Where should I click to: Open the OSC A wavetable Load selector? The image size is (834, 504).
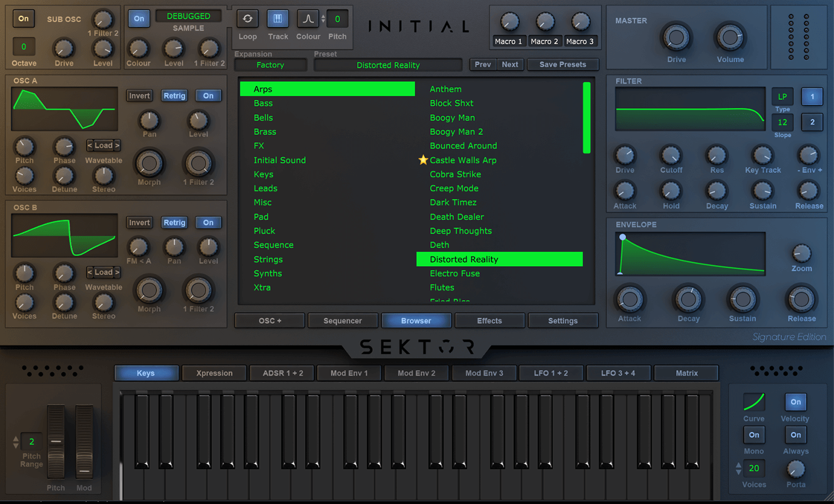[103, 145]
